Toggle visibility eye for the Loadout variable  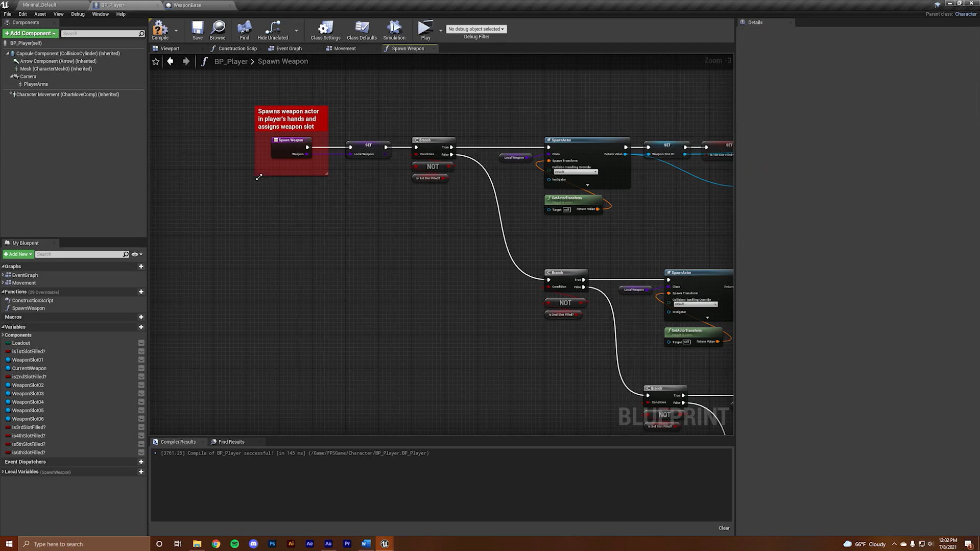coord(141,343)
